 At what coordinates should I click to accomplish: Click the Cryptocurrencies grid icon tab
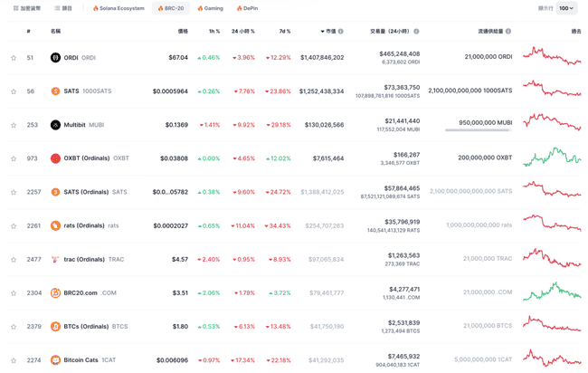[x=26, y=8]
